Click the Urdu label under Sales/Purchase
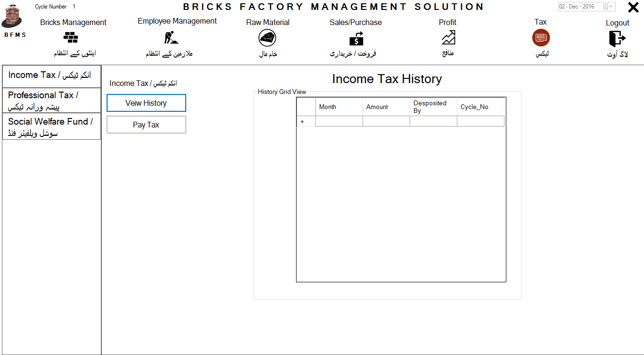The image size is (644, 355). (x=353, y=54)
